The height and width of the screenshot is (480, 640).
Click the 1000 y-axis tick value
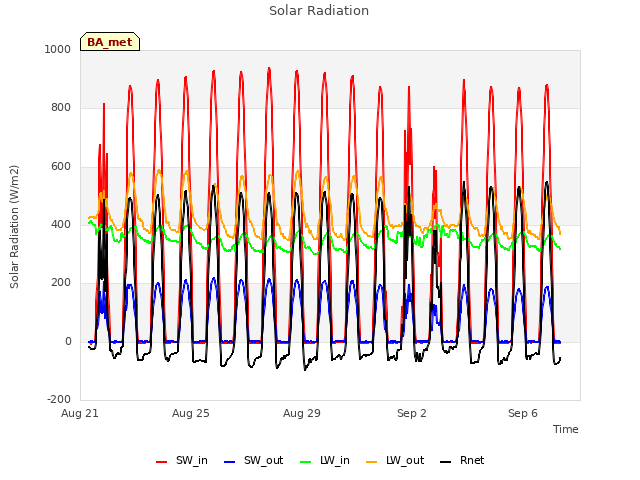click(x=58, y=49)
